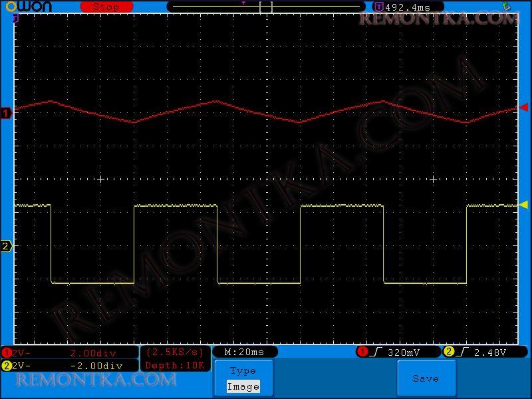Click the 320mV trigger level readout
The width and height of the screenshot is (532, 399).
(x=404, y=352)
